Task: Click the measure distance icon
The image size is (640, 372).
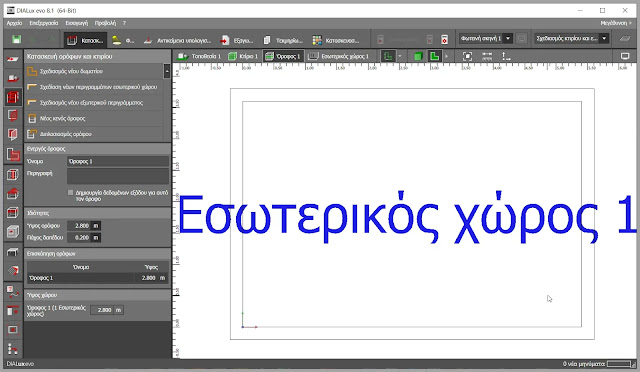Action: (487, 56)
